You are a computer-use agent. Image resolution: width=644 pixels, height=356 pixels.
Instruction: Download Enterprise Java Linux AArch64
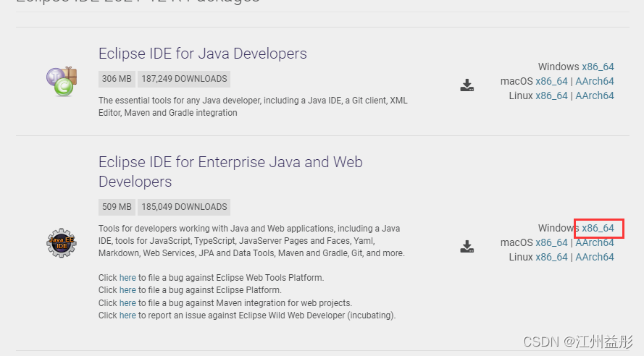[594, 257]
